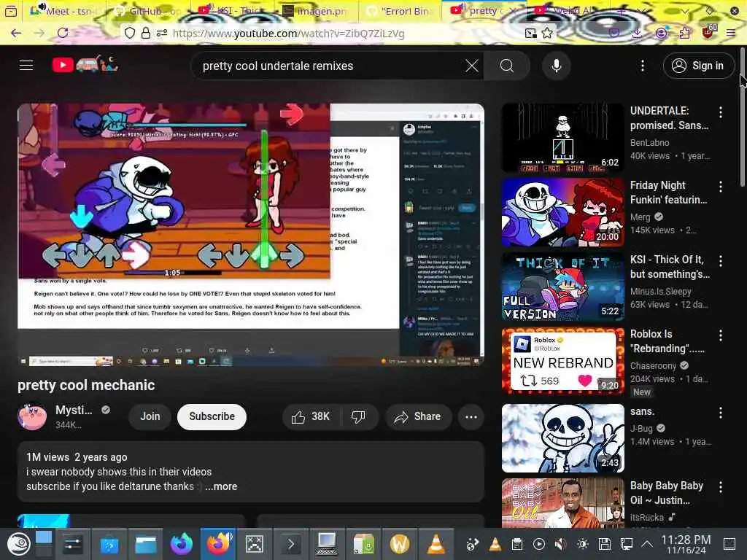Switch to 'imagen.png' browser tab
The height and width of the screenshot is (560, 747).
click(317, 10)
